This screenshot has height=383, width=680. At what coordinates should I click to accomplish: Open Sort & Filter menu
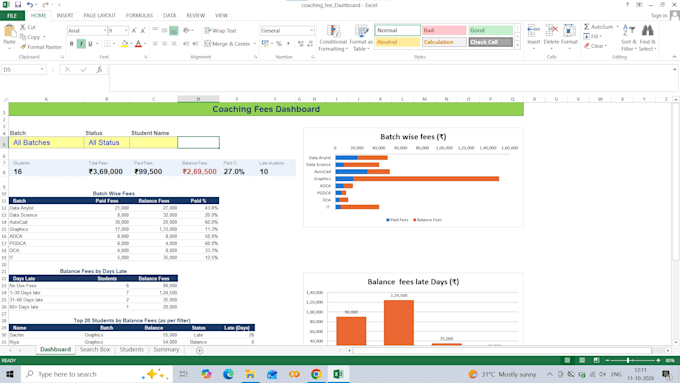(x=629, y=38)
